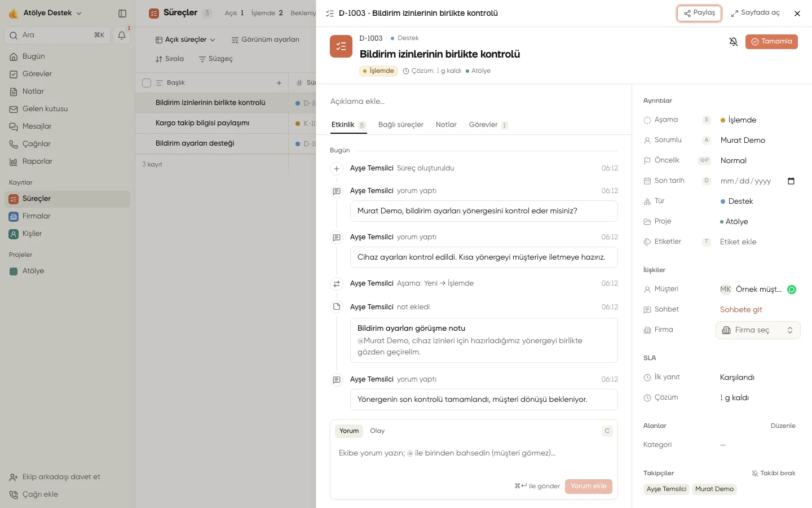Open the Sırala sort option
The height and width of the screenshot is (508, 812).
click(x=170, y=59)
